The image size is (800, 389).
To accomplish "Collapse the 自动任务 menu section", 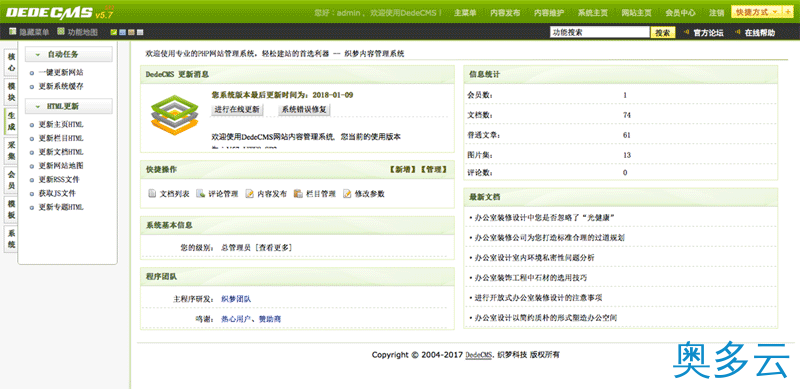I will click(68, 54).
